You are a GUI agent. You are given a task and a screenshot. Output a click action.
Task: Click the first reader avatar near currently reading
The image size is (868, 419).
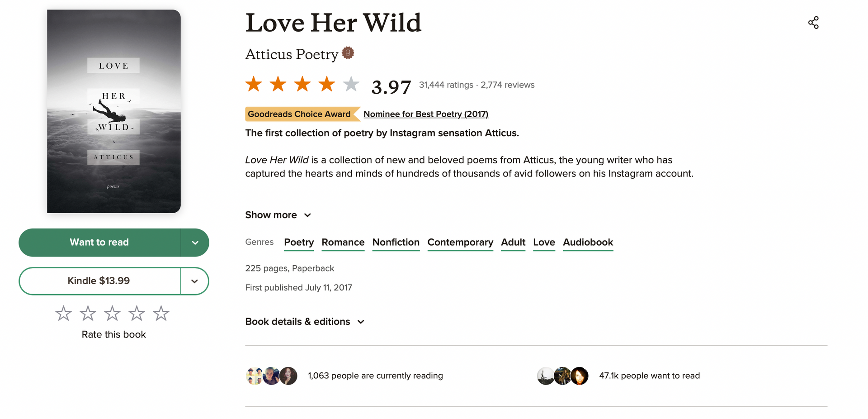tap(254, 376)
